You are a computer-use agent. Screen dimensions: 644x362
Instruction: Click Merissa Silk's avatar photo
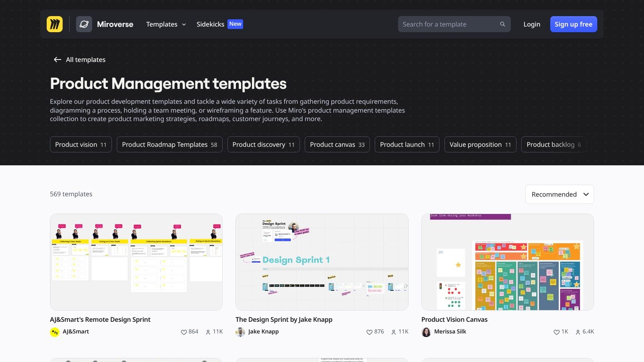tap(426, 332)
